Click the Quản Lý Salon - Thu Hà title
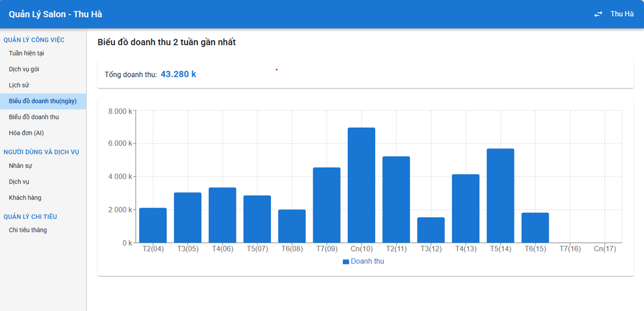This screenshot has width=644, height=311. click(55, 14)
